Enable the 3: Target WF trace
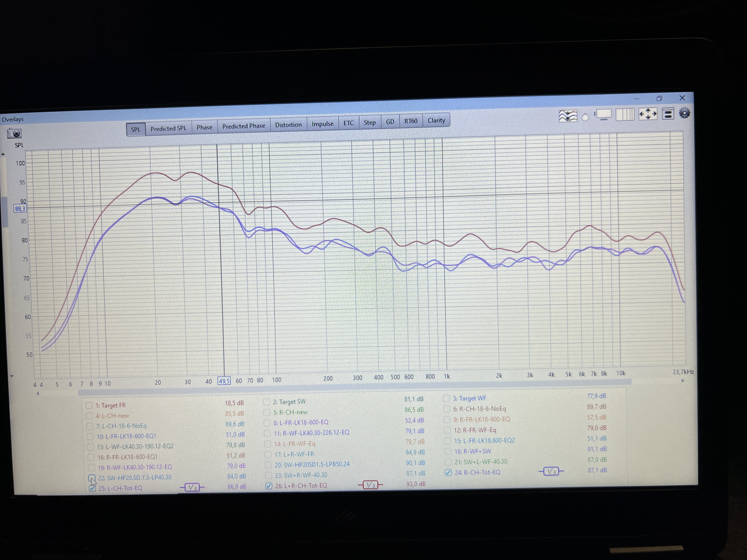The image size is (747, 560). pos(446,398)
